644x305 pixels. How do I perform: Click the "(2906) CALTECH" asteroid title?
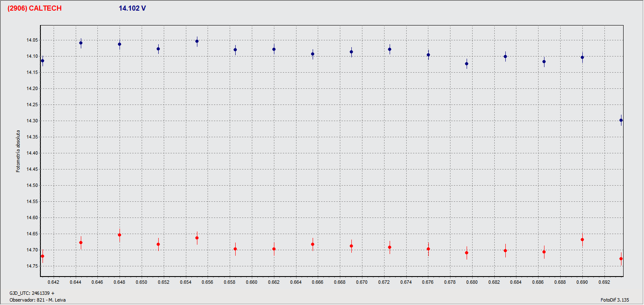(x=34, y=8)
